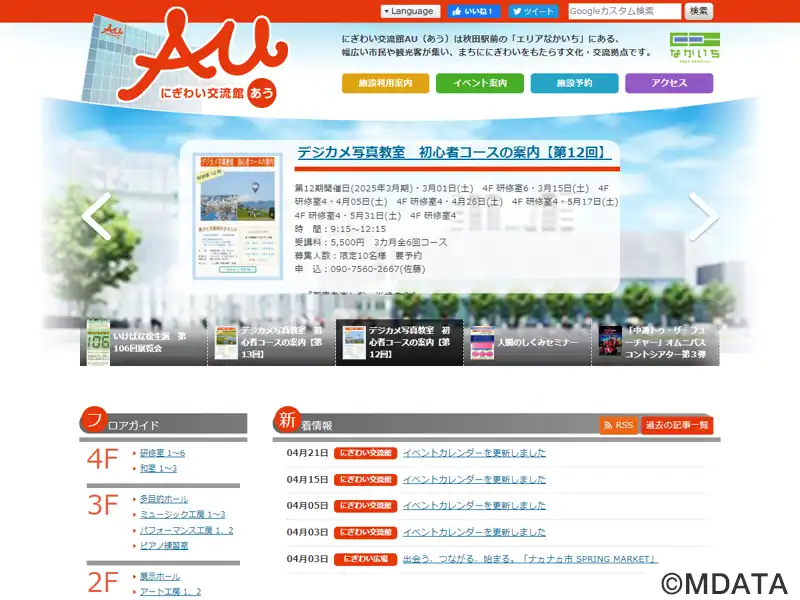The height and width of the screenshot is (600, 800).
Task: Show next slide with right arrow
Action: (704, 216)
